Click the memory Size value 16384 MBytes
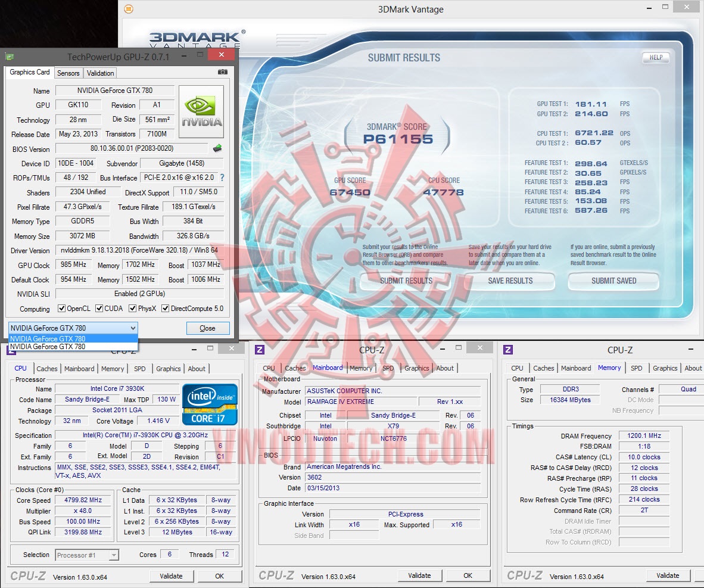 (x=570, y=400)
